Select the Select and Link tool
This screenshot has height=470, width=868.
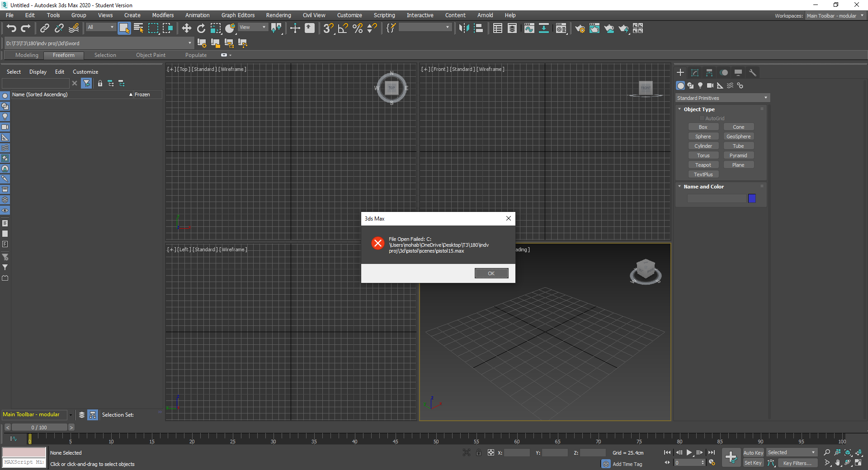click(x=44, y=28)
